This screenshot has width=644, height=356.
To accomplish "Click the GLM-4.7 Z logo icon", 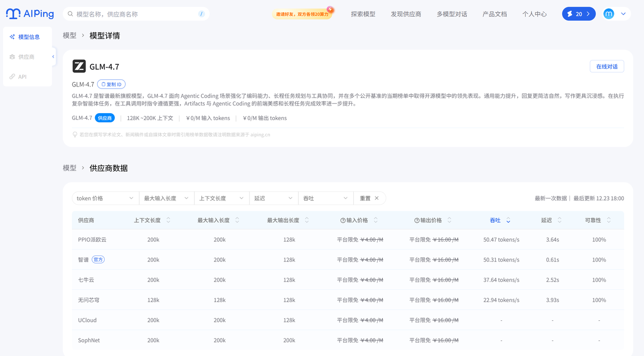I will (79, 66).
